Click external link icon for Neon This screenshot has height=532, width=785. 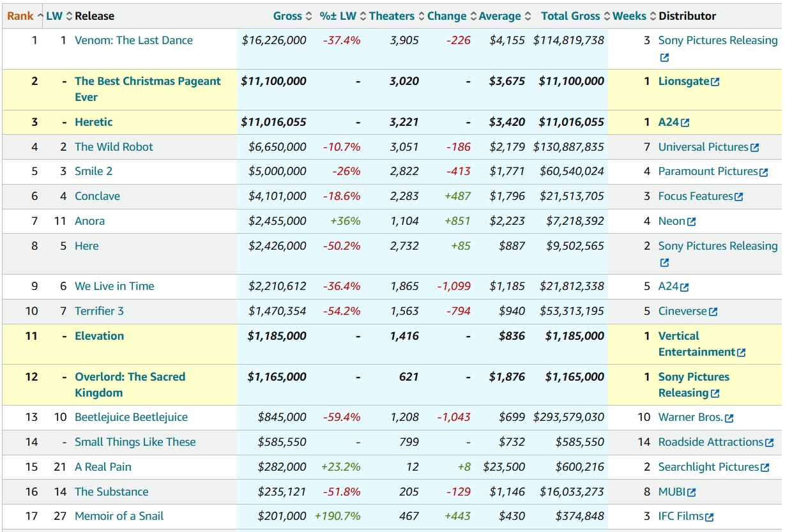pyautogui.click(x=691, y=222)
